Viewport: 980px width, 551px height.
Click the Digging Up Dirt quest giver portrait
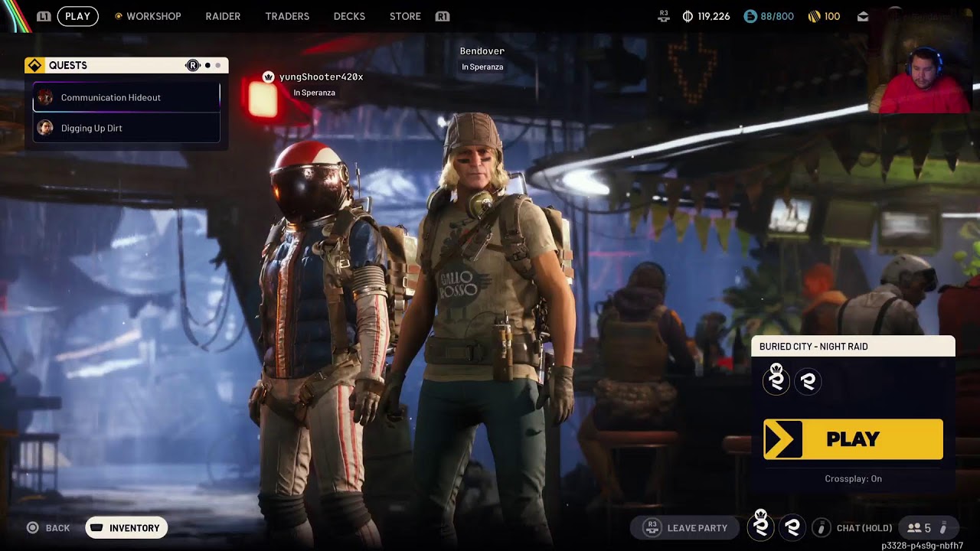click(x=45, y=128)
